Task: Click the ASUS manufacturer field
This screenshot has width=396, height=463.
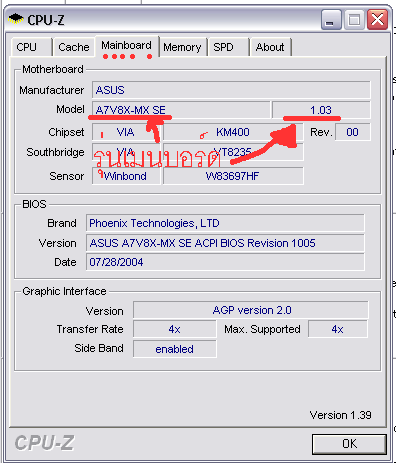Action: tap(231, 90)
